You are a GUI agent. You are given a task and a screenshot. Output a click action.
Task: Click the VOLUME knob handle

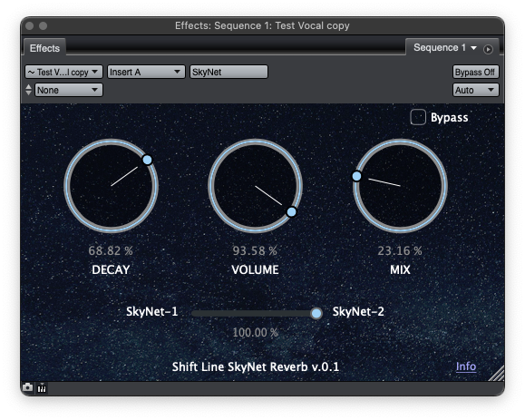point(292,212)
